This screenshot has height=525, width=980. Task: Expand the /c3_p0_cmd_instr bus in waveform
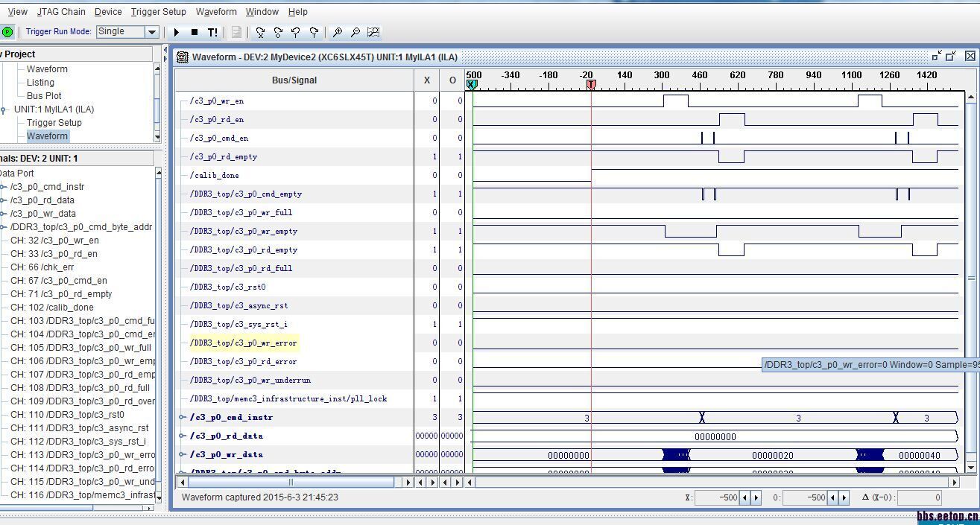(183, 418)
